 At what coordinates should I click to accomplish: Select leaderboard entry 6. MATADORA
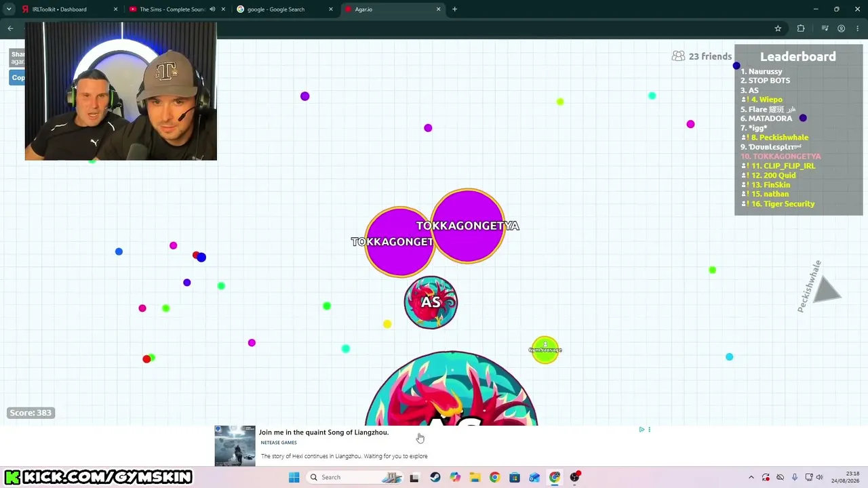tap(766, 119)
